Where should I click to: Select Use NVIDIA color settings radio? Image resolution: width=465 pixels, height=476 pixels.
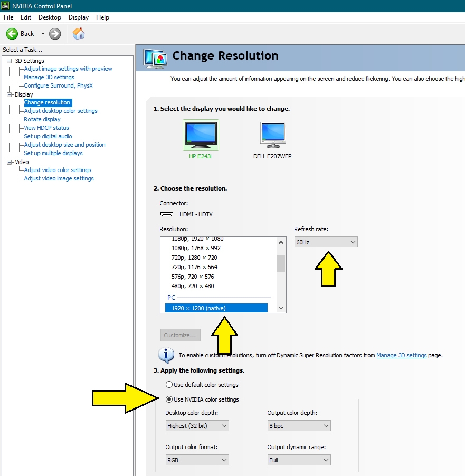169,399
